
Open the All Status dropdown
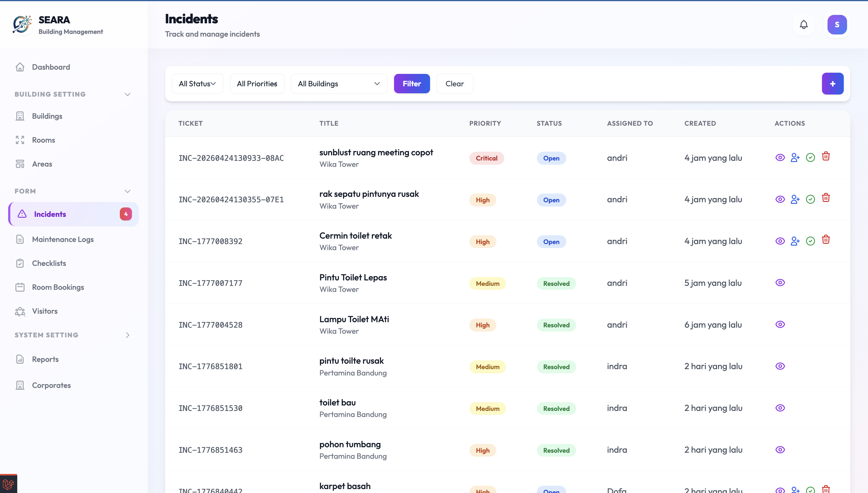click(x=197, y=84)
